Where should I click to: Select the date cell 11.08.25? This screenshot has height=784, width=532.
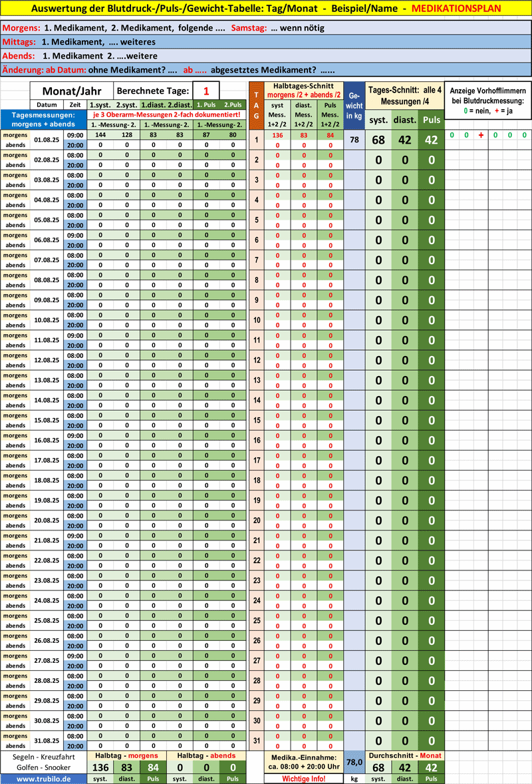point(47,340)
